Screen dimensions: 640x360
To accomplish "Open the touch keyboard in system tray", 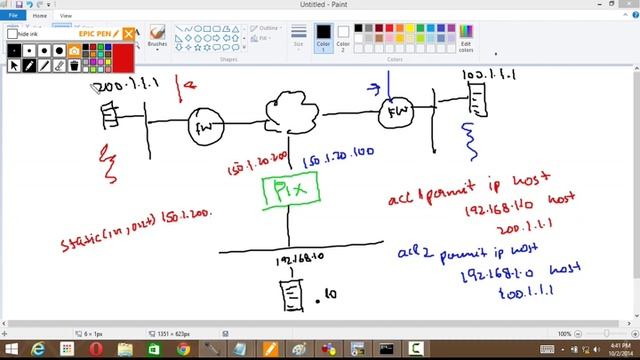I will coord(547,349).
